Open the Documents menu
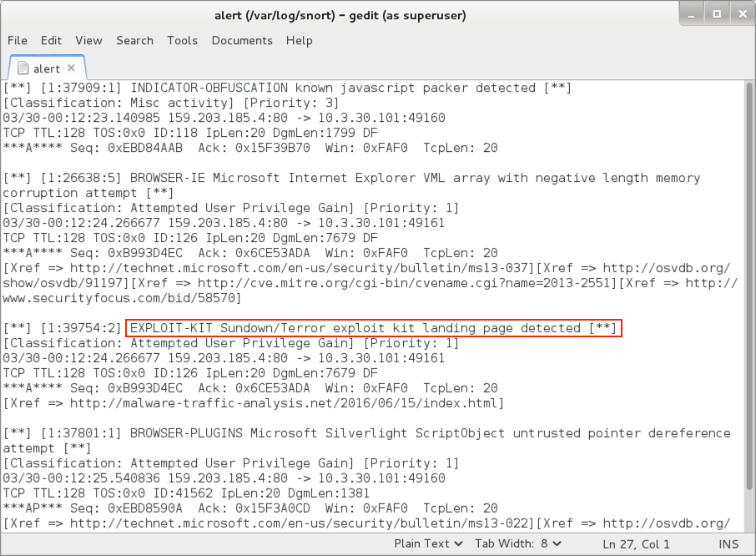 [x=242, y=41]
